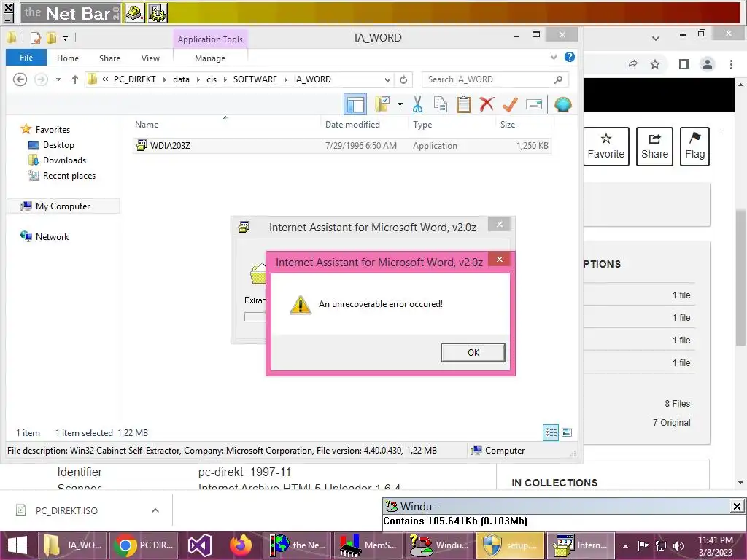This screenshot has height=560, width=747.
Task: Expand the address bar history dropdown
Action: [x=388, y=79]
